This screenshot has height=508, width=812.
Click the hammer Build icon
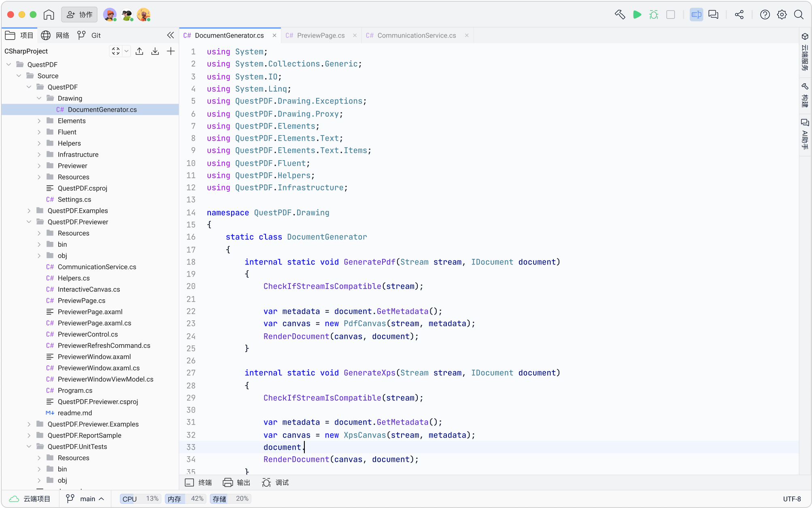620,15
